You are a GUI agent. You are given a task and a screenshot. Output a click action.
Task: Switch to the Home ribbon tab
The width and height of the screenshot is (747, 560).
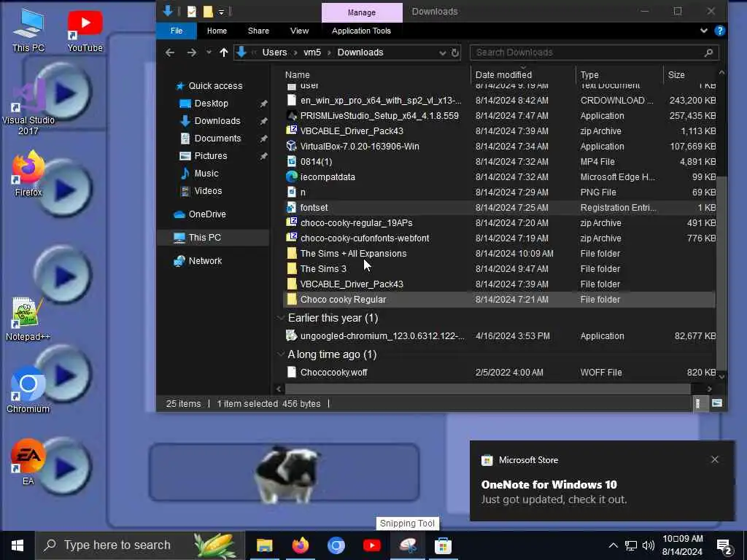point(217,31)
